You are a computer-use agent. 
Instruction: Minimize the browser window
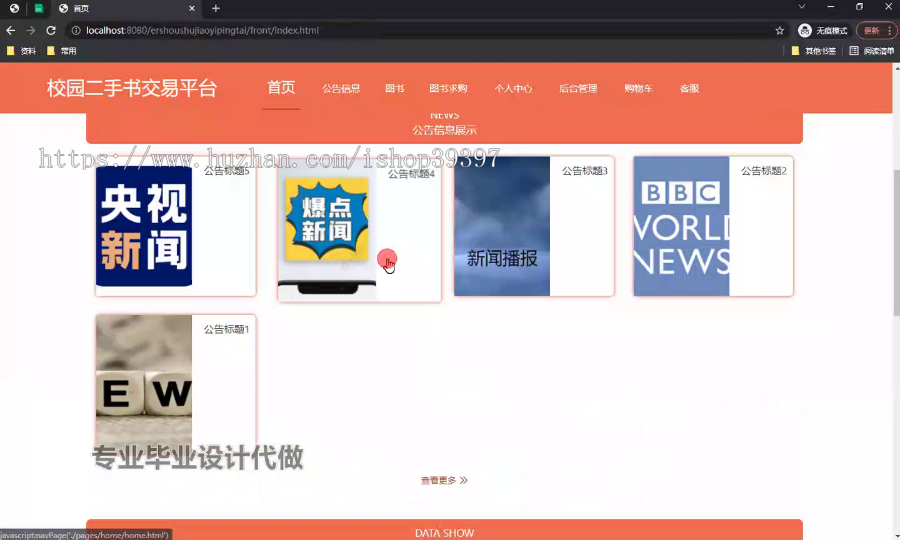(x=831, y=6)
